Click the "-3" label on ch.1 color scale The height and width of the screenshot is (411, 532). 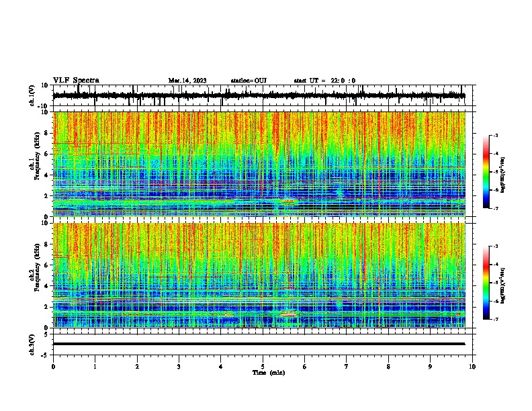[495, 135]
